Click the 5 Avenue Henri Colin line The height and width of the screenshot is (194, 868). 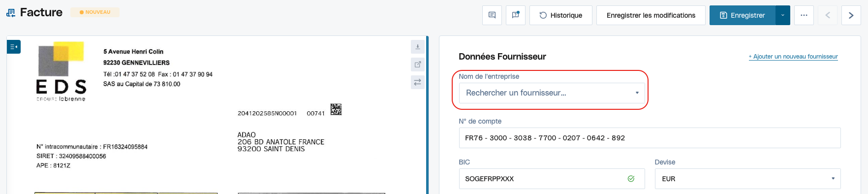pos(133,51)
